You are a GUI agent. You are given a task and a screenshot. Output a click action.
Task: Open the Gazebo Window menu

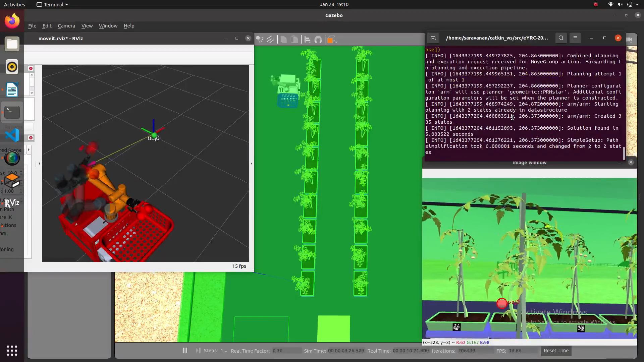point(108,26)
